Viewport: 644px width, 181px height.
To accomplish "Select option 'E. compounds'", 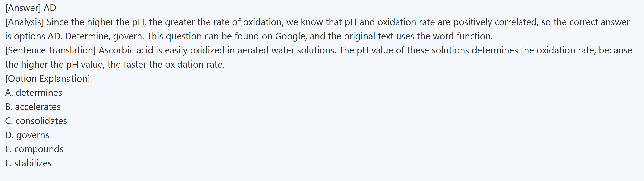I will coord(34,149).
